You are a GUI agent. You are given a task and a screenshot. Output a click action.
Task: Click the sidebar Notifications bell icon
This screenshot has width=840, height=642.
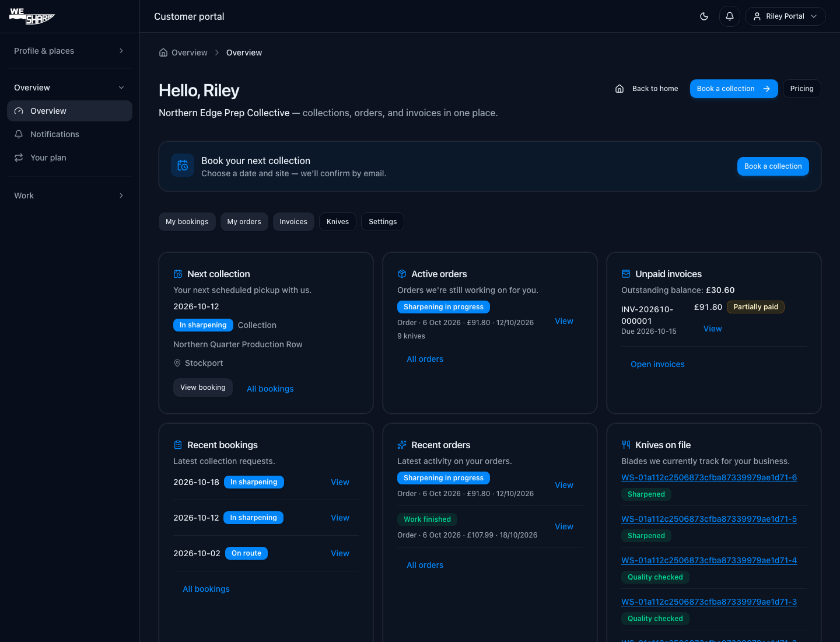click(19, 134)
